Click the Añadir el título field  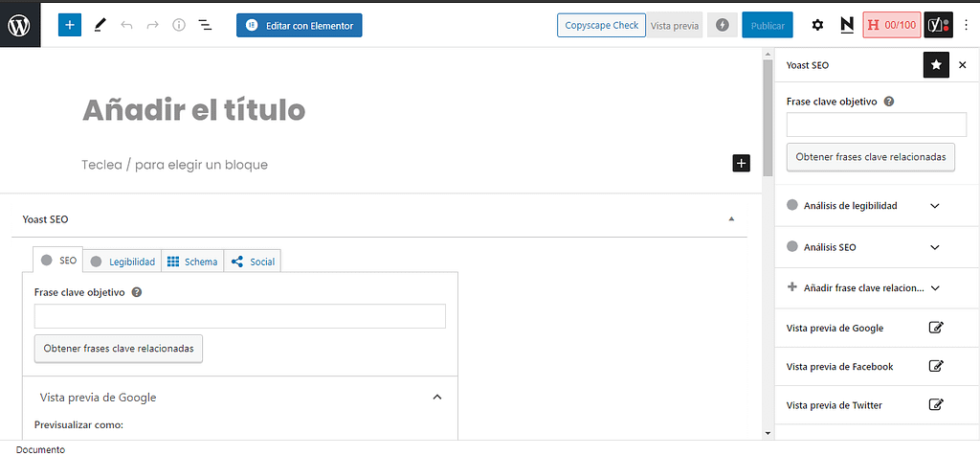click(x=193, y=111)
